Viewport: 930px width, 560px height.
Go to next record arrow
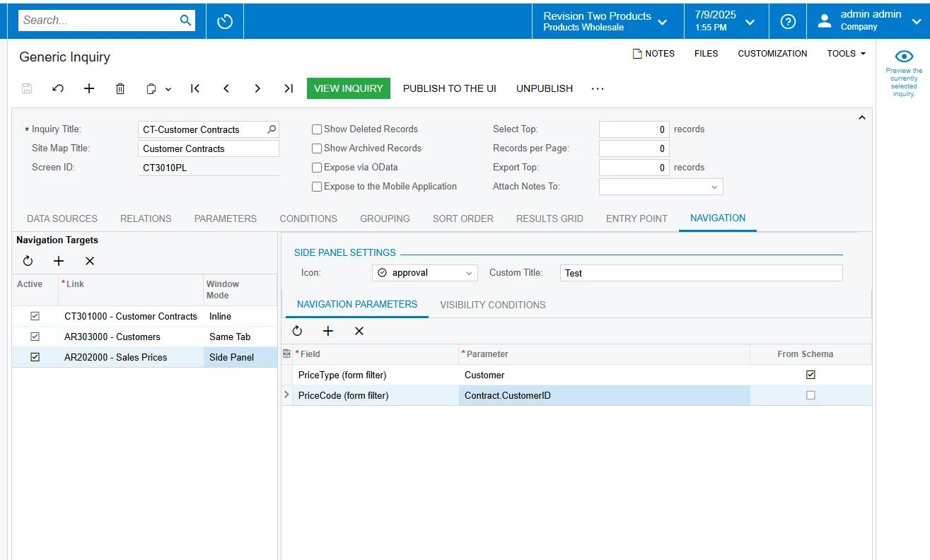pos(257,88)
